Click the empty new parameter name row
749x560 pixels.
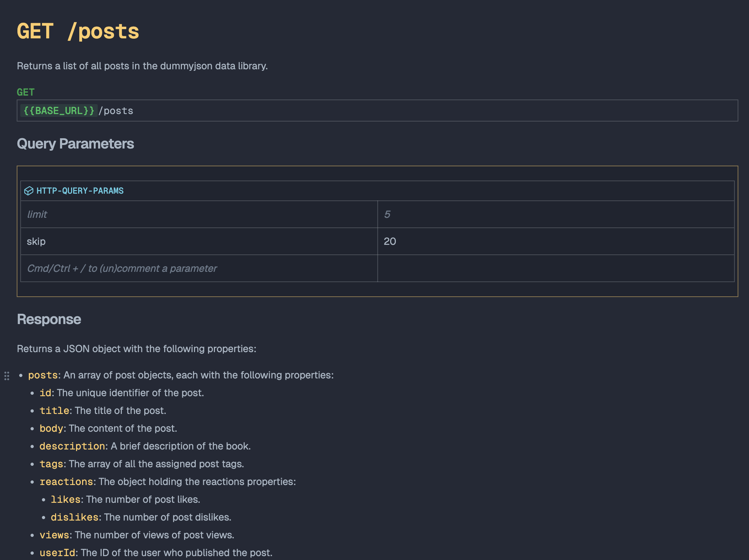pyautogui.click(x=199, y=268)
